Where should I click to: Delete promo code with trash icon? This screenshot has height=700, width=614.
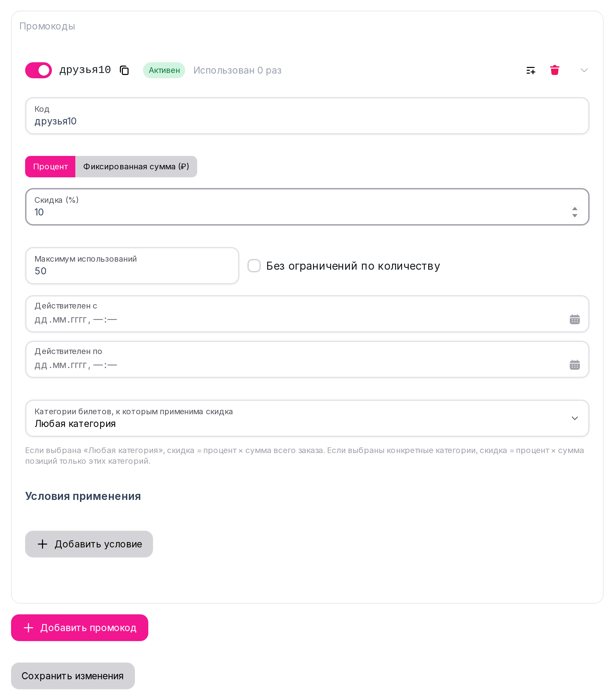[x=554, y=70]
